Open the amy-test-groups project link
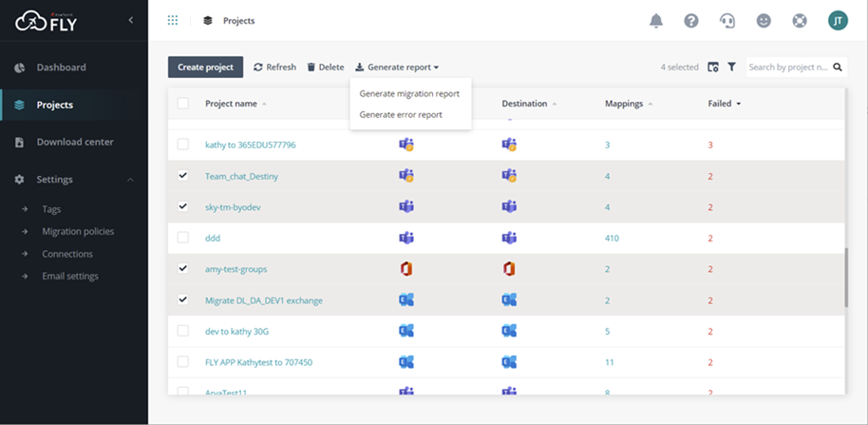This screenshot has height=425, width=868. pos(236,269)
